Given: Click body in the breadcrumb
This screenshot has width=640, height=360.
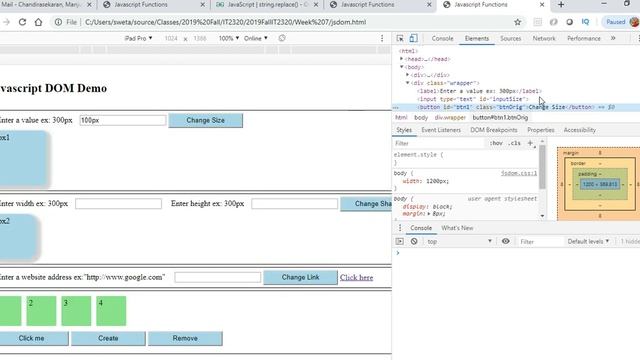Looking at the screenshot, I should pos(421,118).
